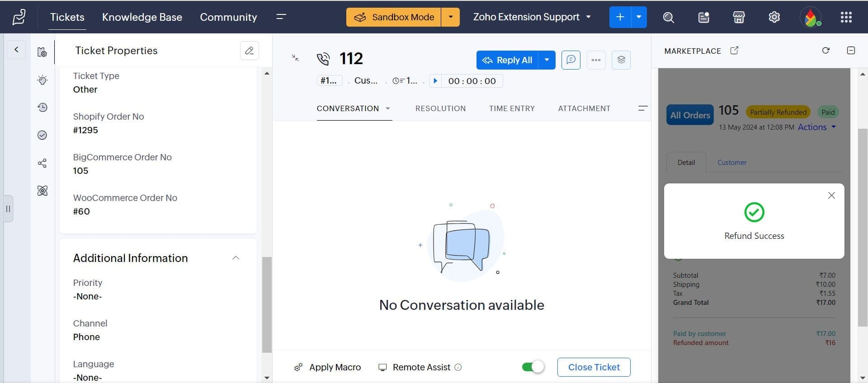The width and height of the screenshot is (868, 383).
Task: Click the comment bubble icon beside Reply All
Action: 571,60
